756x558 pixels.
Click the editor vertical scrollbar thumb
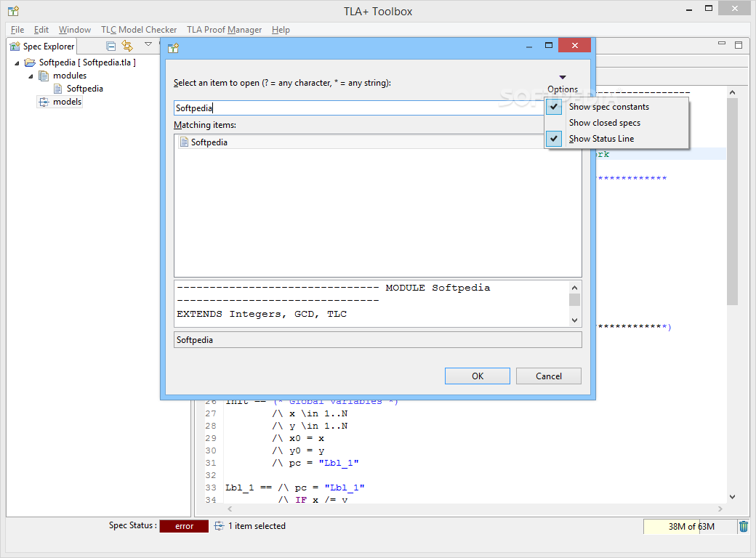pyautogui.click(x=733, y=201)
